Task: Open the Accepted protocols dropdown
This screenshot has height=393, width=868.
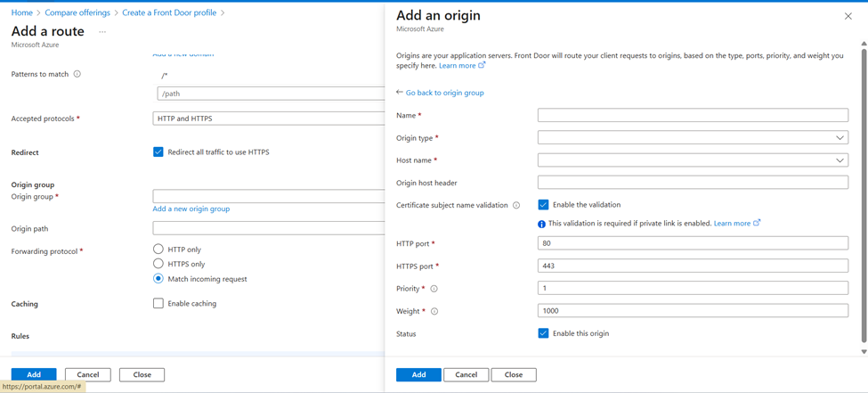Action: [x=269, y=119]
